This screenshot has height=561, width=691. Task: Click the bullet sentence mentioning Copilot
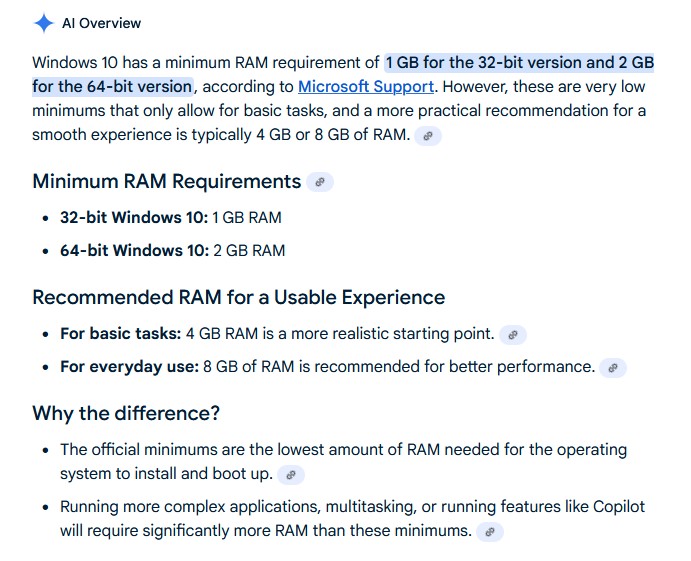(352, 506)
